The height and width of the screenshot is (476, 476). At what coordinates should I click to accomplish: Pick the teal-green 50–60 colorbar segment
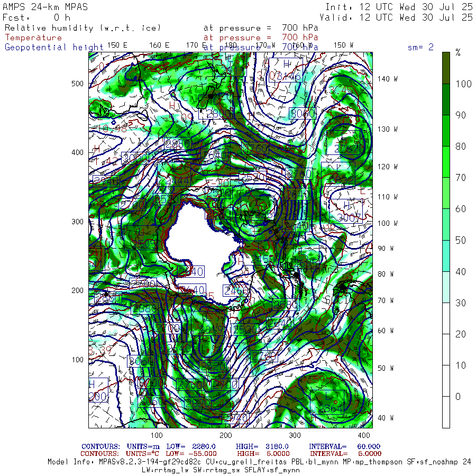pyautogui.click(x=446, y=224)
